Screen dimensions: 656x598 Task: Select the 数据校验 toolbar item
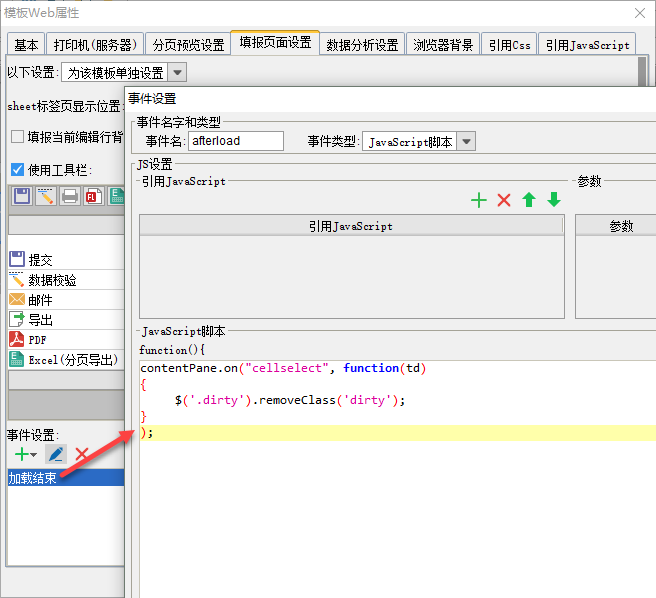click(x=66, y=280)
